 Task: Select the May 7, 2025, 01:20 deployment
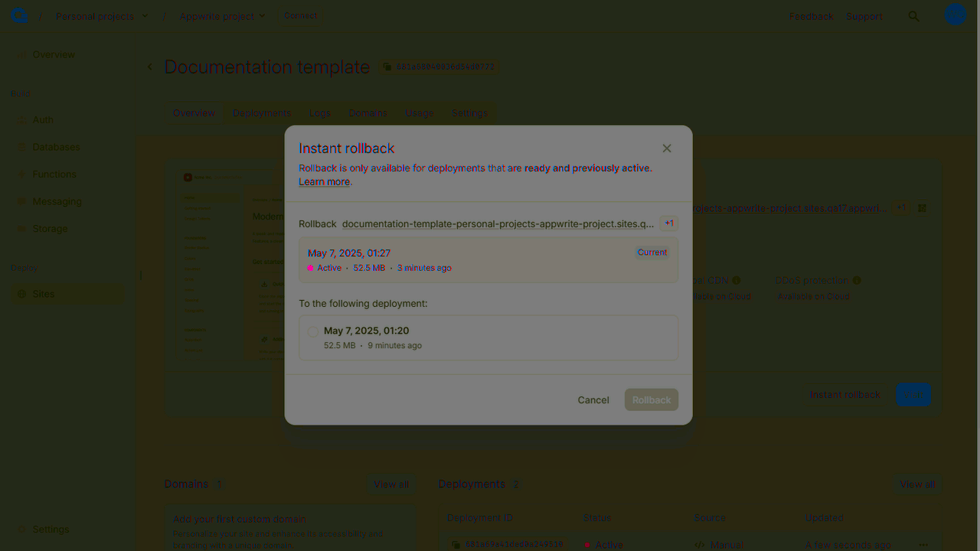tap(313, 331)
